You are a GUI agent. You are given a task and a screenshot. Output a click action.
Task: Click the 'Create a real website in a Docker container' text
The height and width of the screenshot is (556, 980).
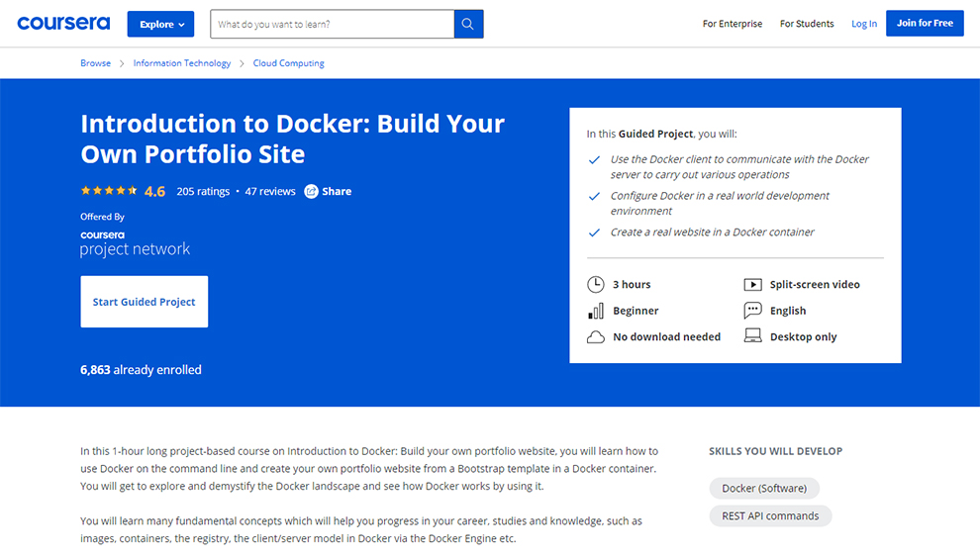(x=712, y=232)
